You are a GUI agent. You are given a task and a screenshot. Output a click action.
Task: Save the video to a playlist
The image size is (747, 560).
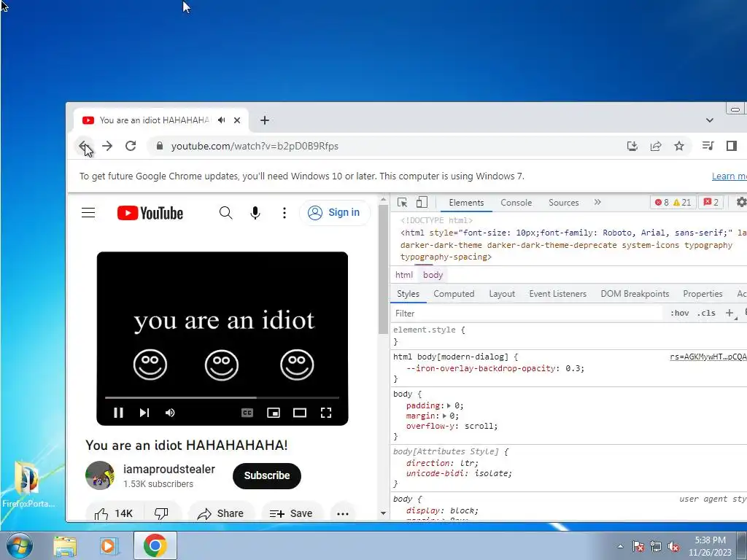point(292,513)
